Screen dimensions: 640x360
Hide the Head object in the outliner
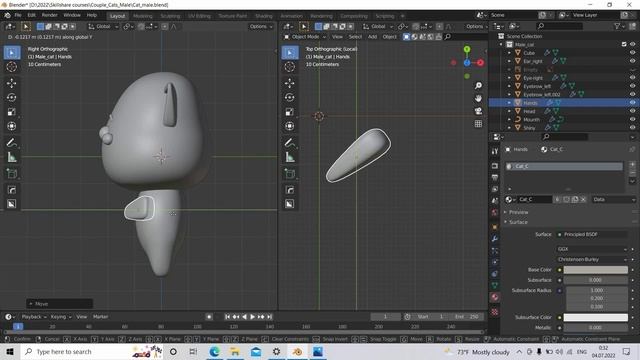[x=632, y=111]
